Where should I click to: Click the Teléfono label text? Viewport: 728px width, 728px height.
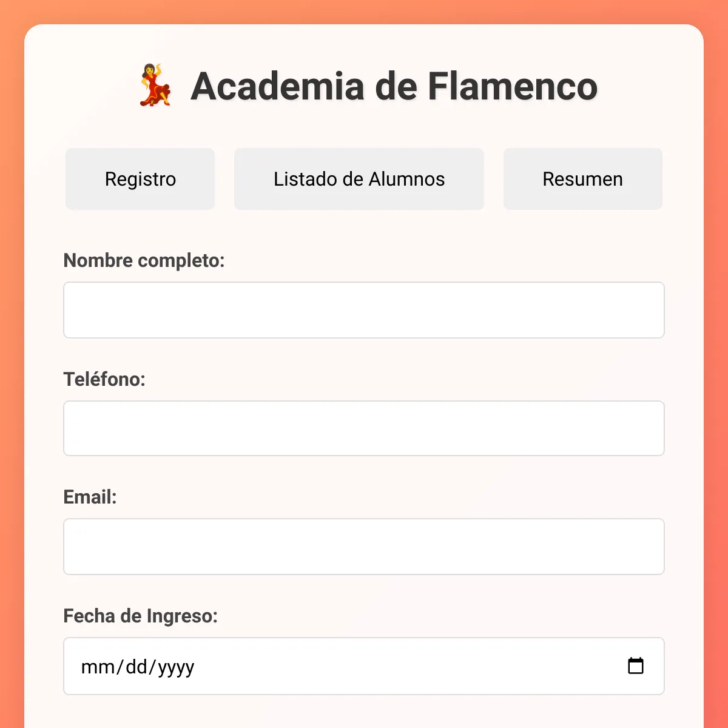104,379
